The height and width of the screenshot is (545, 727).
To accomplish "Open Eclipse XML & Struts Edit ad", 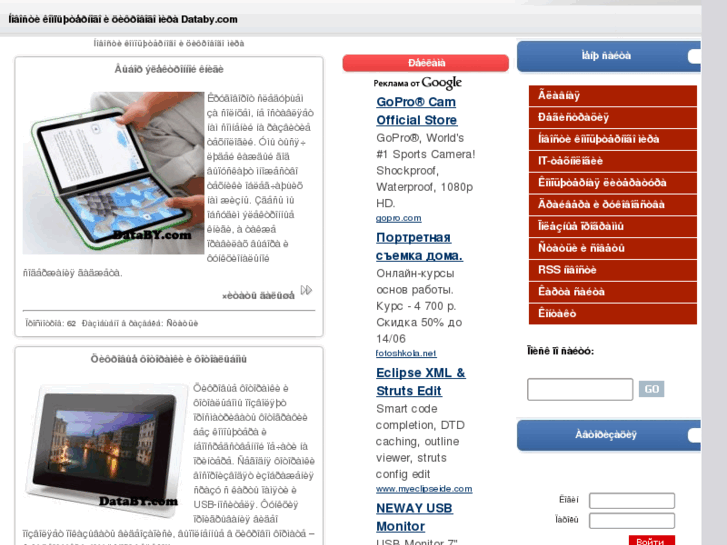I will 421,382.
